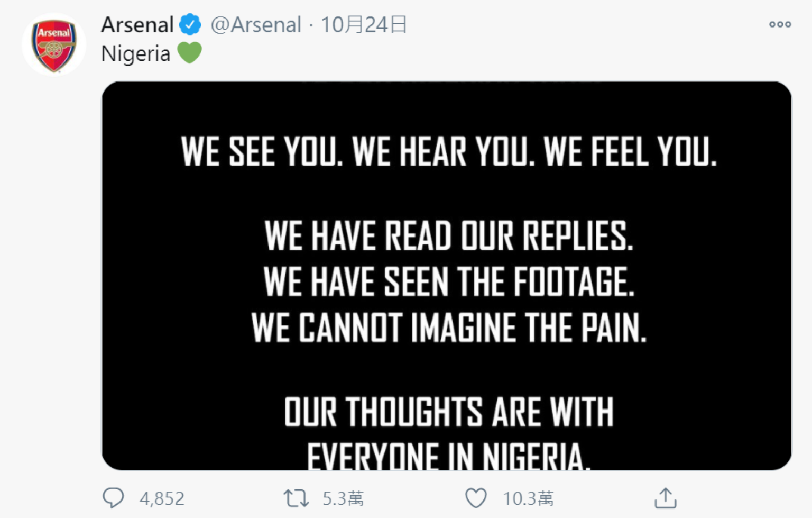Open the tweet via the 10月24日 date
The height and width of the screenshot is (518, 812).
point(364,24)
